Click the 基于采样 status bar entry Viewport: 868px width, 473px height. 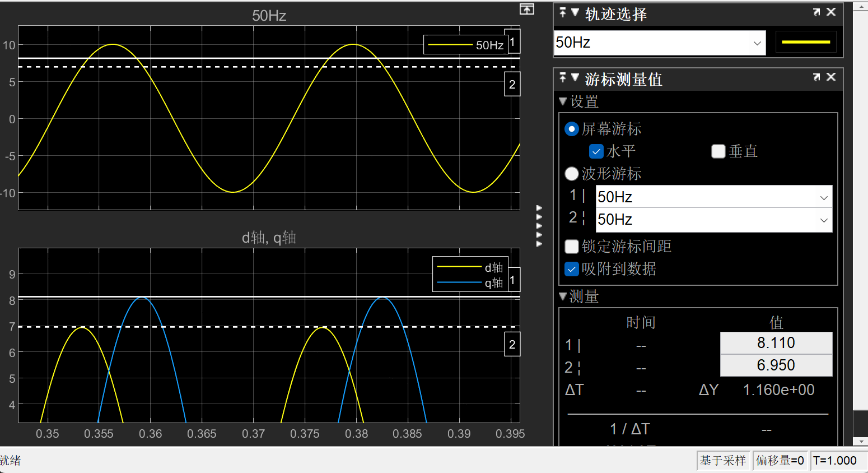coord(723,461)
